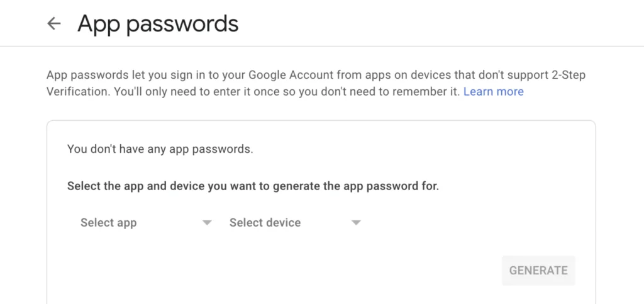Viewport: 644px width, 304px height.
Task: Click the back arrow icon
Action: 54,24
